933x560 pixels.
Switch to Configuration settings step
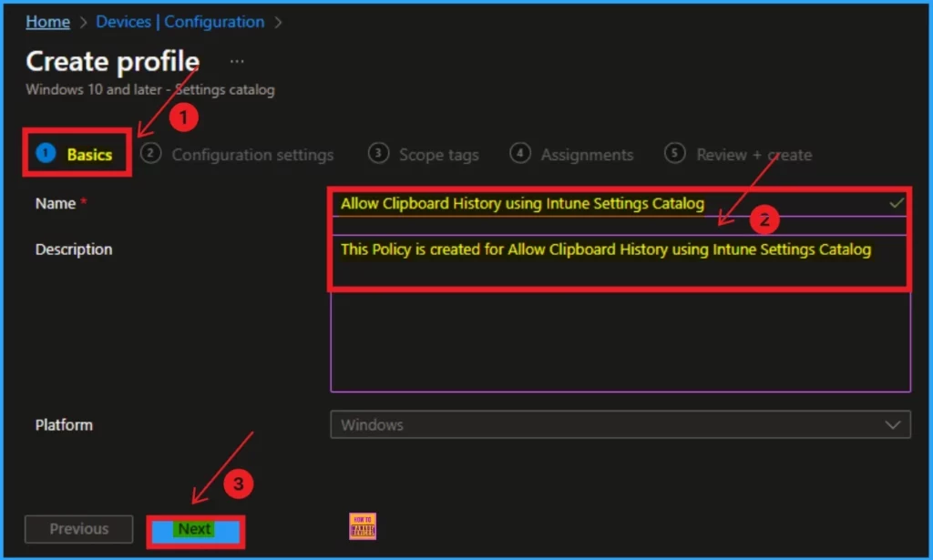(x=237, y=155)
